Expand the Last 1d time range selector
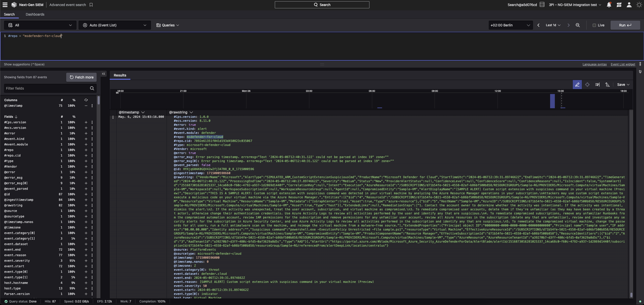 pyautogui.click(x=553, y=25)
